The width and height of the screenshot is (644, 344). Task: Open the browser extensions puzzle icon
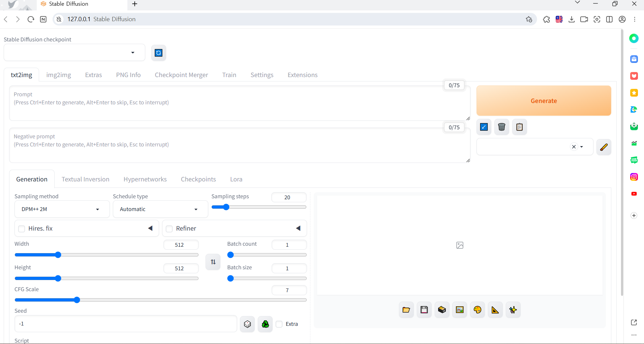coord(546,19)
